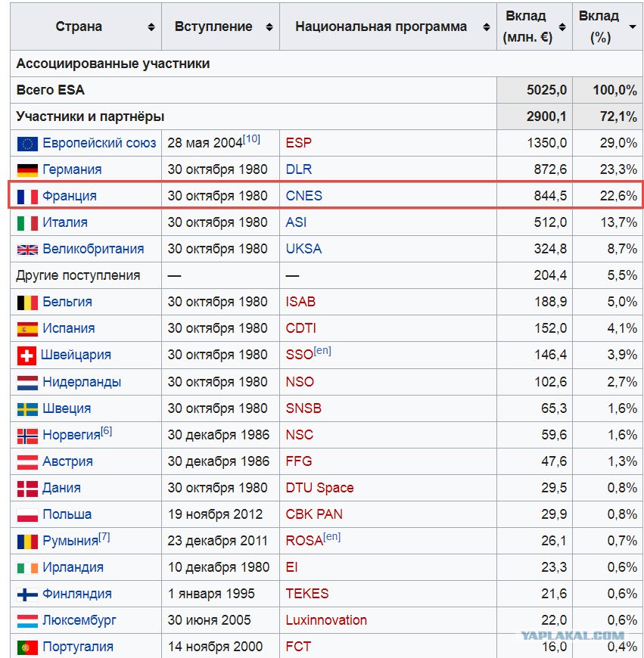This screenshot has height=658, width=644.
Task: Open the Великобритания link
Action: [93, 250]
